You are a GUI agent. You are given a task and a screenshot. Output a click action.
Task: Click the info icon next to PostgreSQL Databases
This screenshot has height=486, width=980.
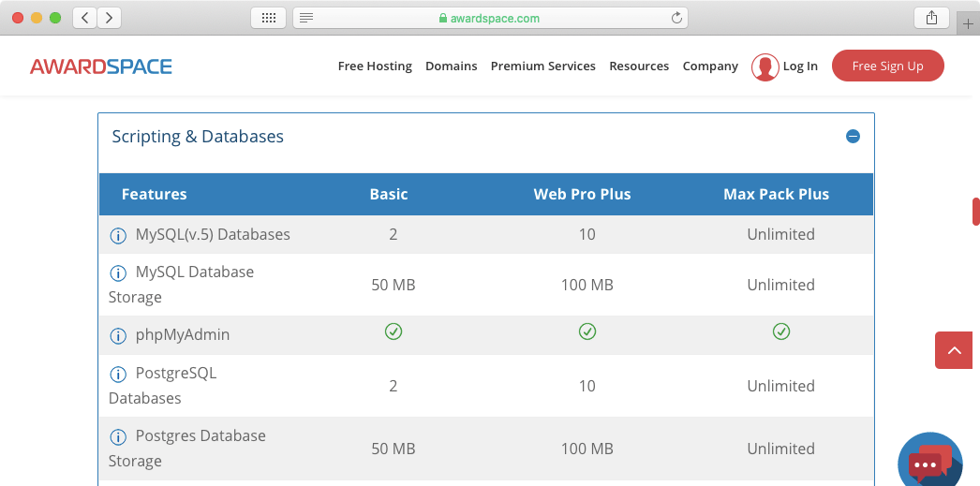[x=118, y=374]
